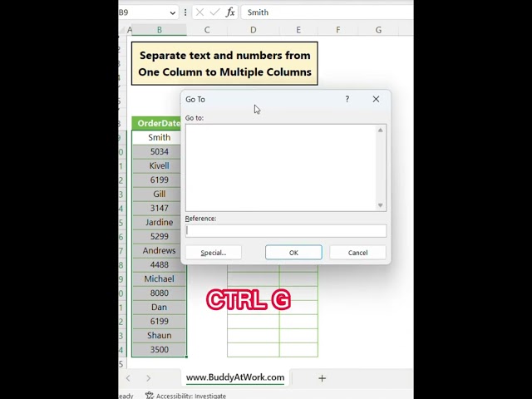
Task: Click the Cancel button
Action: tap(357, 253)
